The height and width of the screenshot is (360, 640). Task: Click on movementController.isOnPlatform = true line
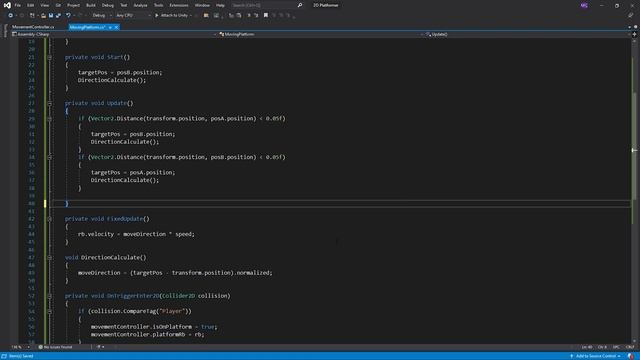154,327
